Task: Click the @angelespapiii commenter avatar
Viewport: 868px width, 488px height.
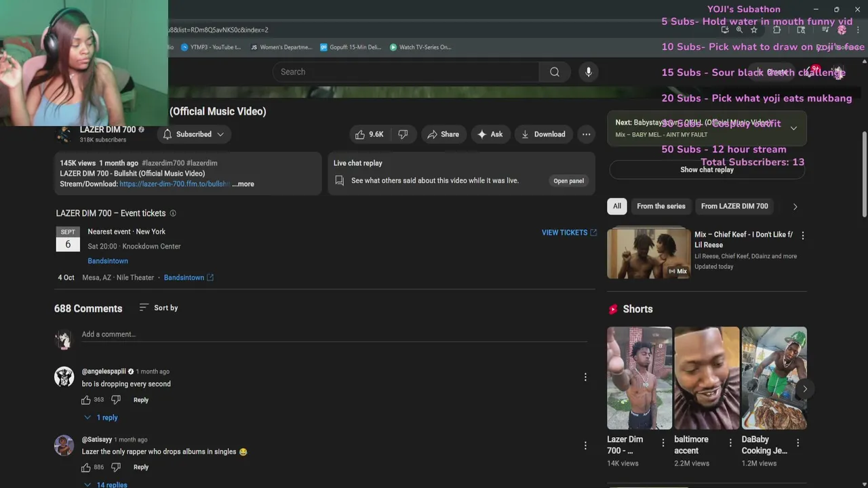Action: (64, 377)
